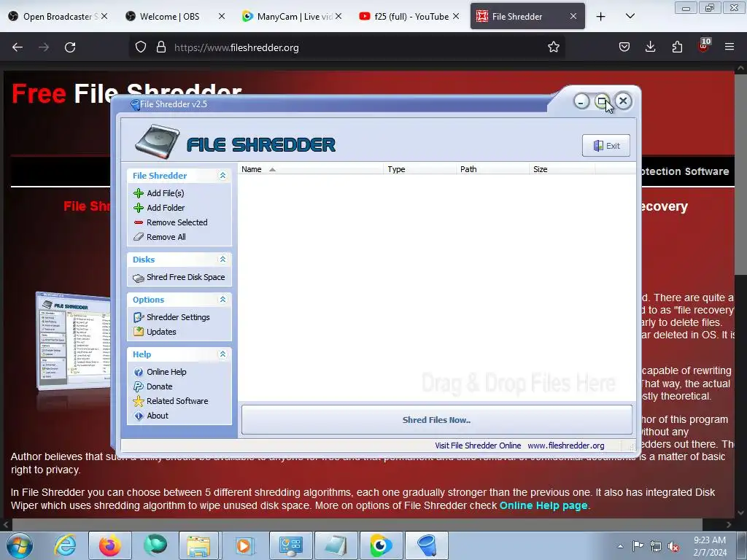This screenshot has height=560, width=747.
Task: Open the Firefox hamburger menu
Action: click(729, 47)
